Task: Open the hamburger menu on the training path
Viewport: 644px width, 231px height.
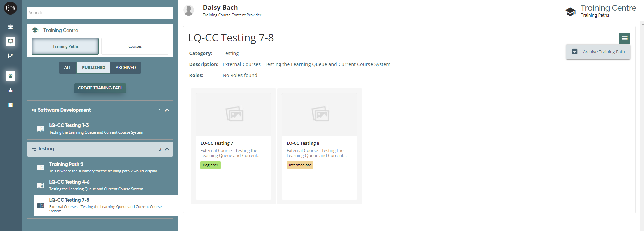Action: pos(624,38)
